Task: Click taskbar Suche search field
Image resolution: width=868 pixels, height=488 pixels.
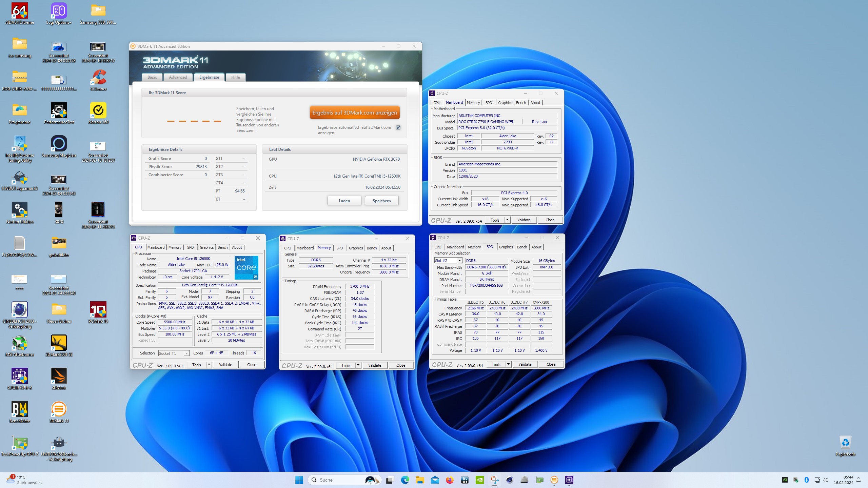Action: 344,480
